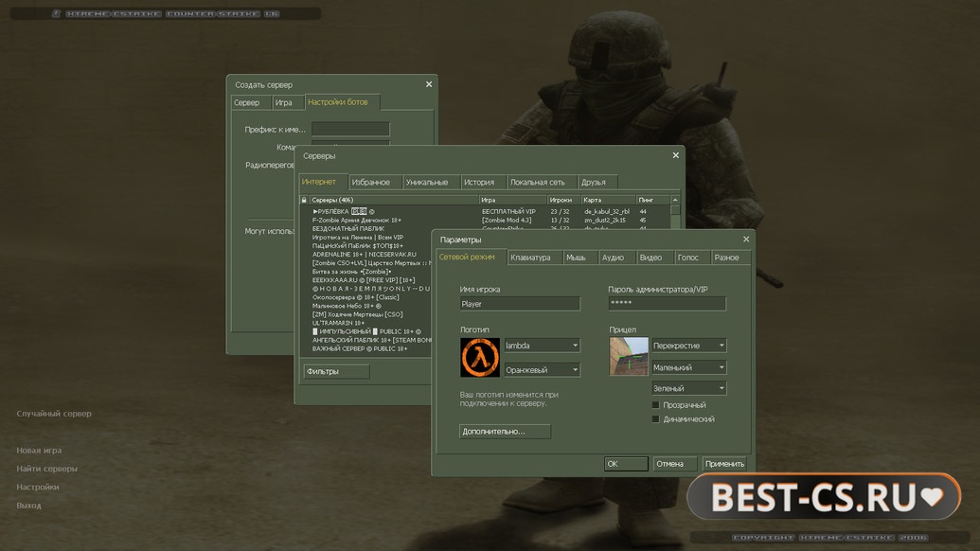
Task: Select F-Zombie Армия Девчонок 18+ server
Action: (485, 220)
